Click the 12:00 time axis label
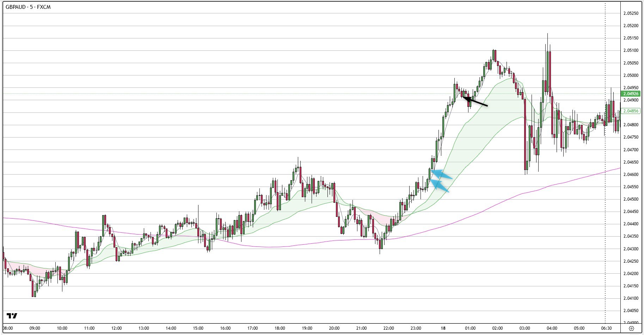This screenshot has height=335, width=644. 116,328
